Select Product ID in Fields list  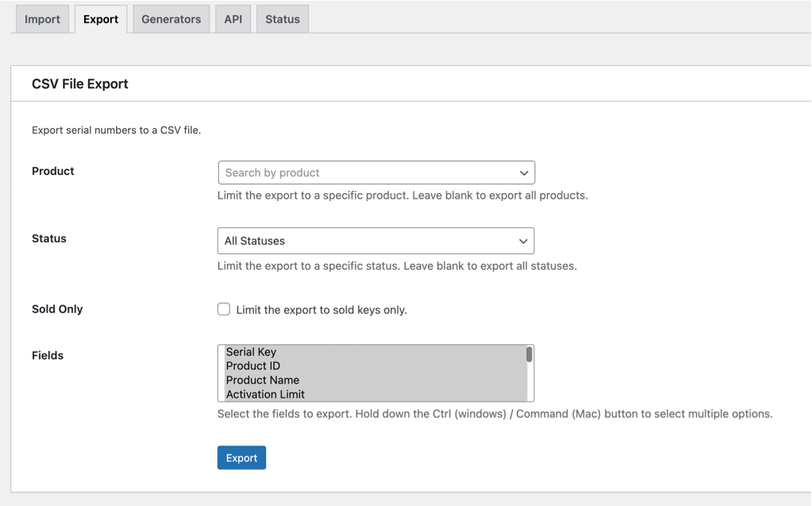376,366
